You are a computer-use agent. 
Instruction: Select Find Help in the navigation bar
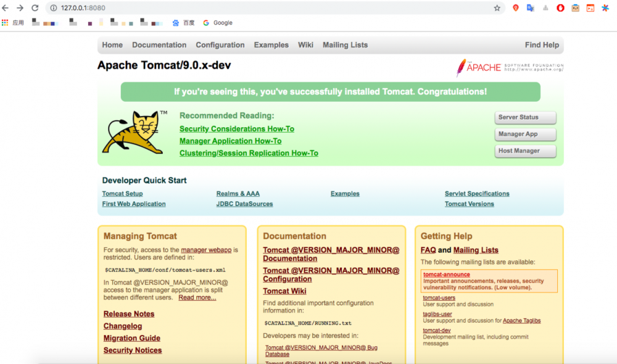click(x=541, y=44)
